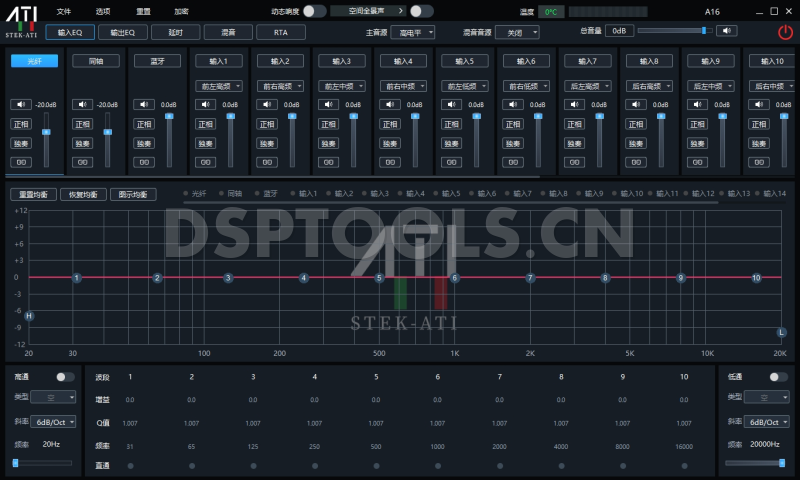800x480 pixels.
Task: Click the 总音量 0dB value field
Action: pyautogui.click(x=619, y=31)
